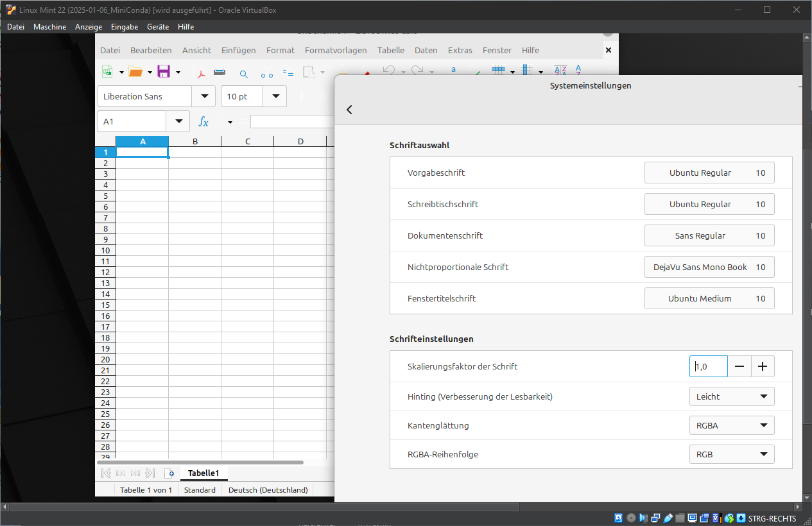Jump to last sheet navigation arrow
The width and height of the screenshot is (812, 526).
click(150, 473)
